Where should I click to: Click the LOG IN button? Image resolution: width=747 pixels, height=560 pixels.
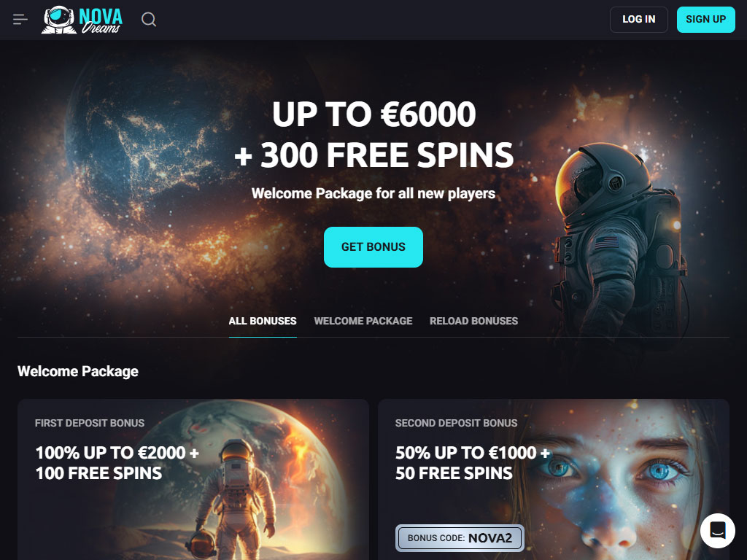[639, 20]
